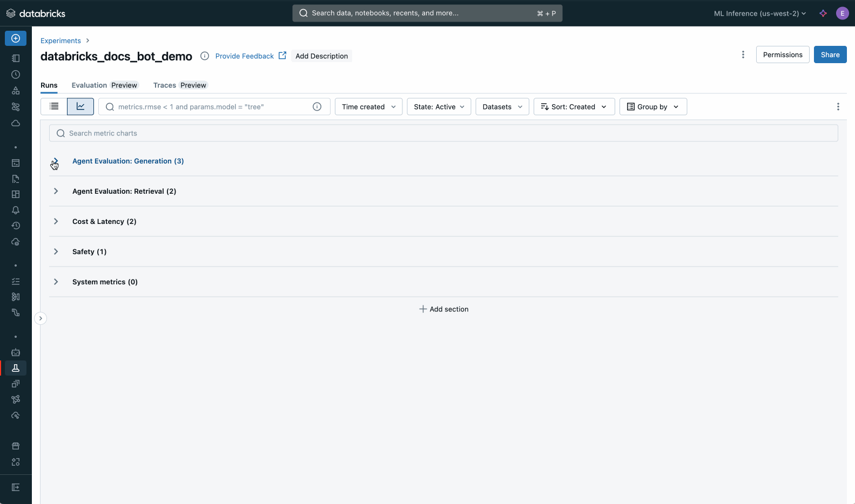This screenshot has width=855, height=504.
Task: Open the experiment kebab menu near Permissions
Action: (x=743, y=55)
